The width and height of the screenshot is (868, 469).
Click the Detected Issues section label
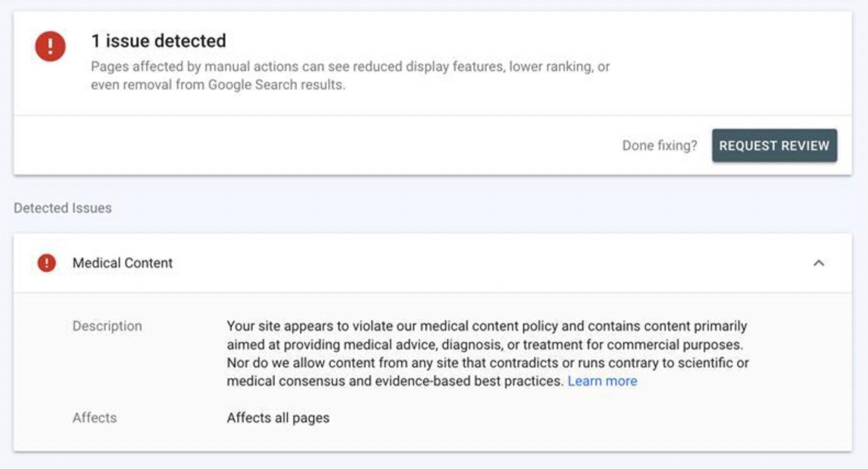pyautogui.click(x=63, y=208)
